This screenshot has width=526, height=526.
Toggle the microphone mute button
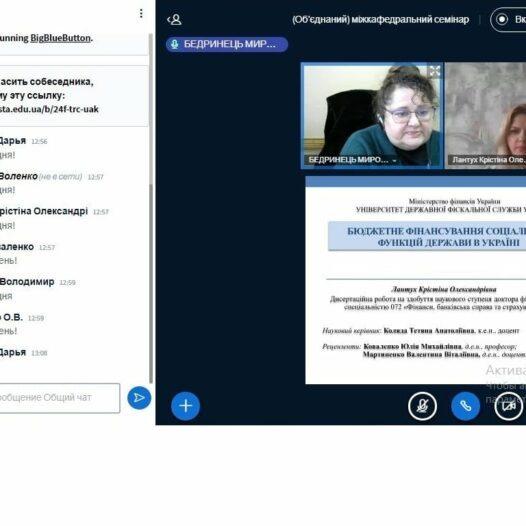click(x=422, y=406)
